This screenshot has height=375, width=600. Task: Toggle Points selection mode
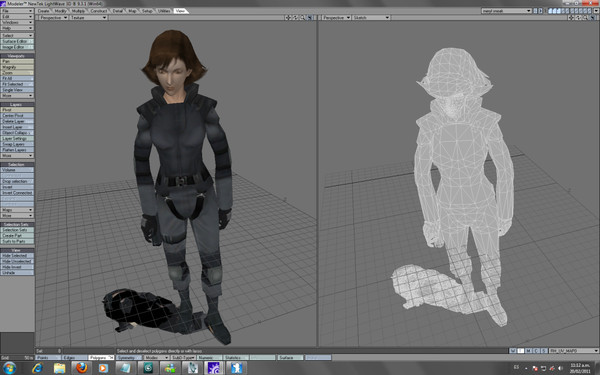tap(48, 358)
